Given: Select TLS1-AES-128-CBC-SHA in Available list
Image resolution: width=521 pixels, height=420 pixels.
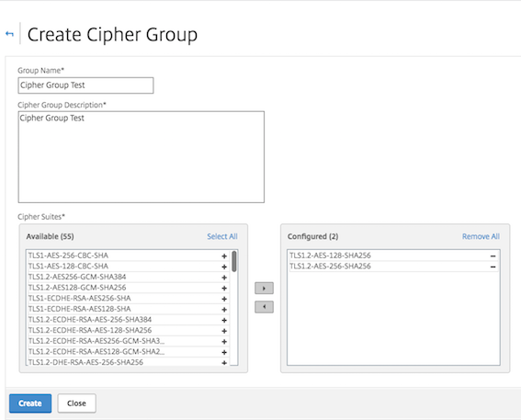Looking at the screenshot, I should (x=68, y=267).
